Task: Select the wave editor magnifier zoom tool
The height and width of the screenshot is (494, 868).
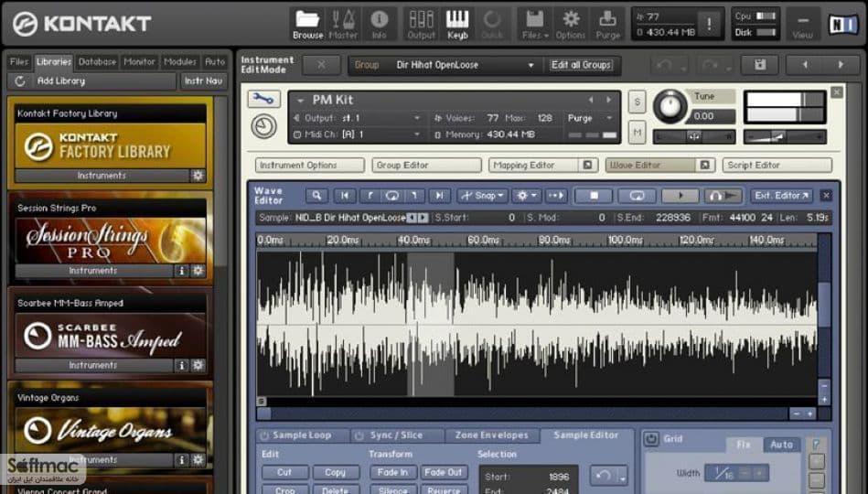Action: tap(316, 196)
